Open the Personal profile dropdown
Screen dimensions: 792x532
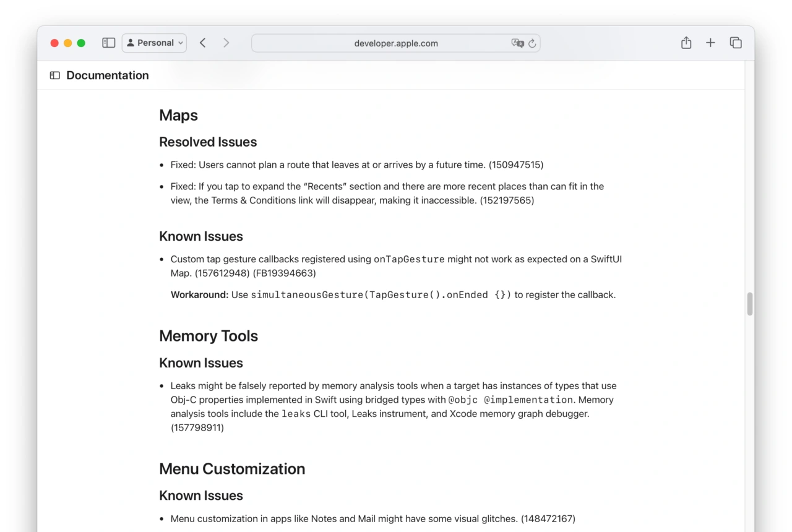[x=154, y=43]
